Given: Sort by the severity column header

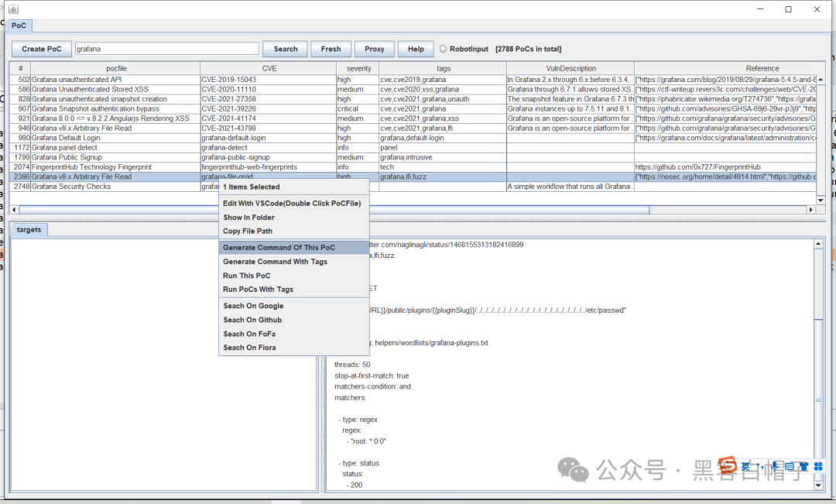Looking at the screenshot, I should click(x=358, y=68).
